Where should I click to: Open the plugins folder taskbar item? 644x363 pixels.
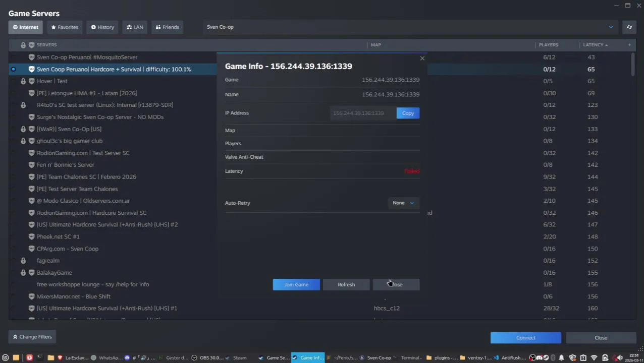442,358
